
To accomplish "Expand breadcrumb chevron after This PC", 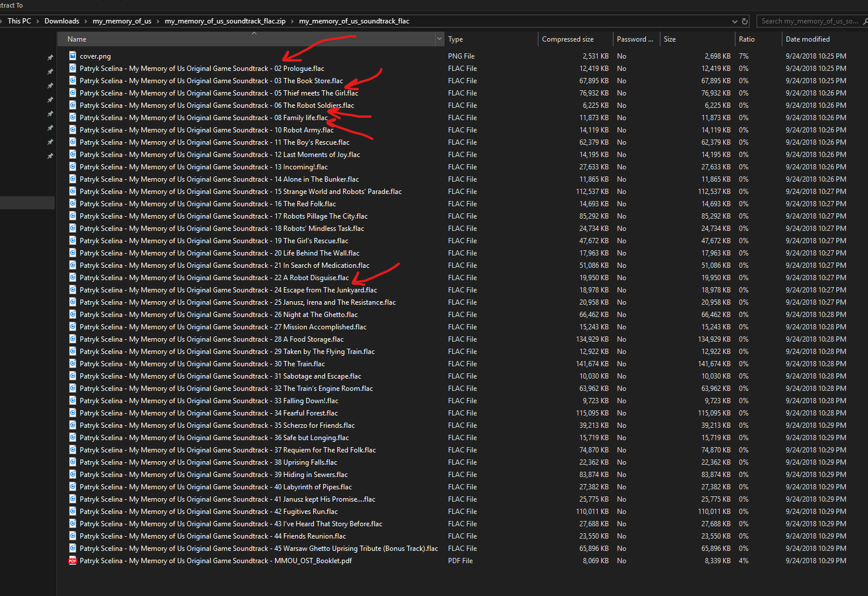I will point(38,21).
